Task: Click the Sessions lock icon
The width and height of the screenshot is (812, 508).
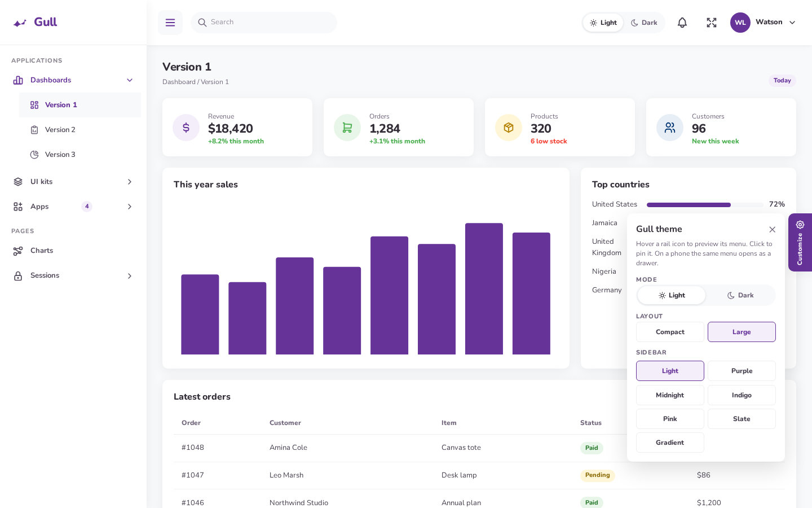Action: (18, 275)
